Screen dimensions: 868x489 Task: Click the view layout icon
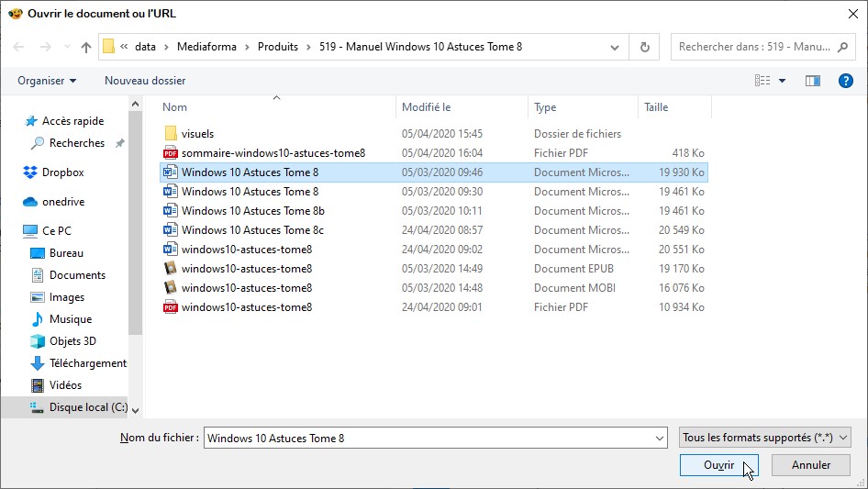[762, 81]
